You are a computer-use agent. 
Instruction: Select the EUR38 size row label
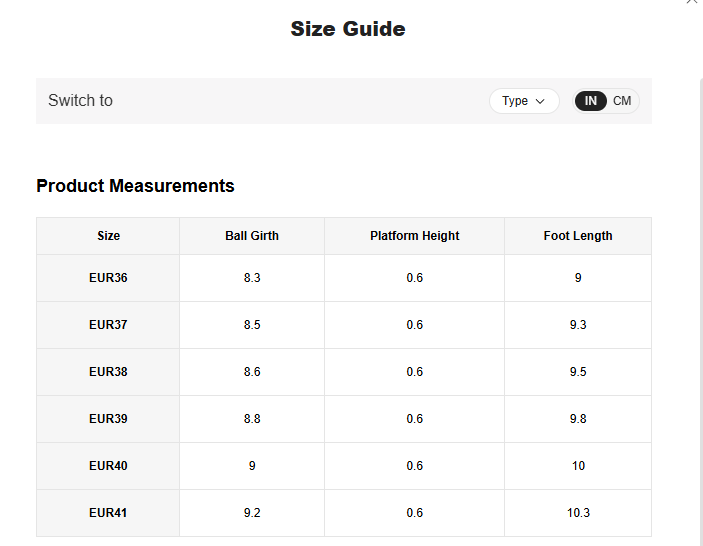108,372
